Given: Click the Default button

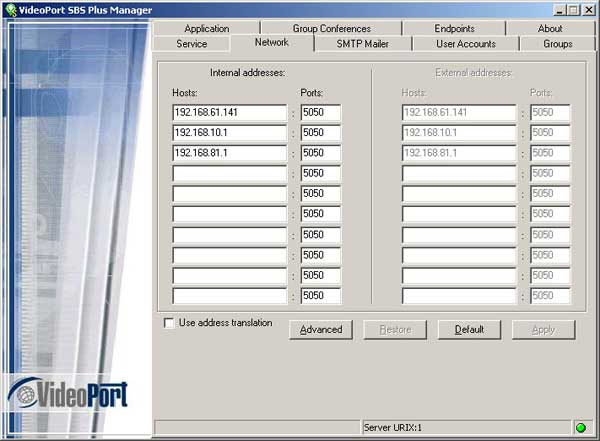Looking at the screenshot, I should pos(469,330).
